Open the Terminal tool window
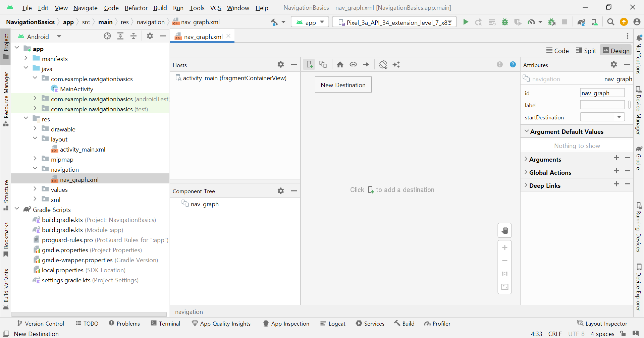The height and width of the screenshot is (338, 644). [166, 323]
